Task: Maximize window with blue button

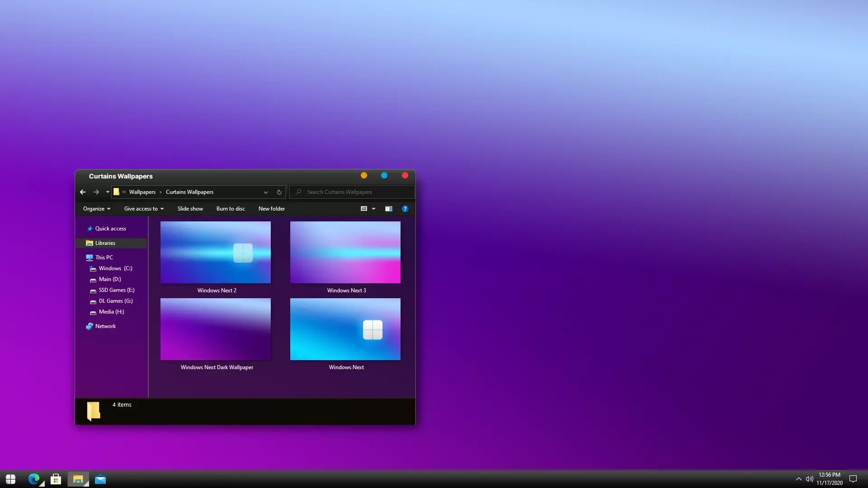Action: pos(384,175)
